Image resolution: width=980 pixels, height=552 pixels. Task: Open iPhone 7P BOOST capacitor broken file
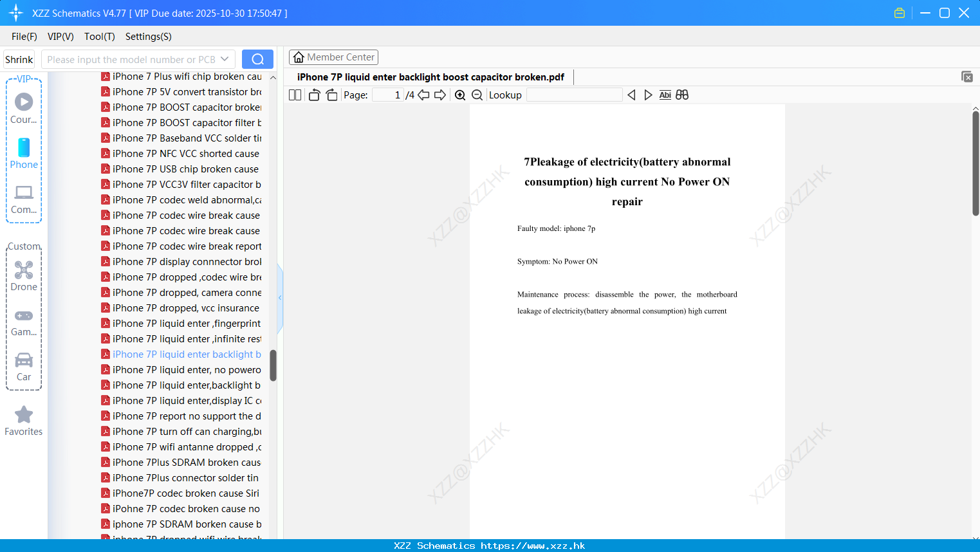(x=181, y=107)
